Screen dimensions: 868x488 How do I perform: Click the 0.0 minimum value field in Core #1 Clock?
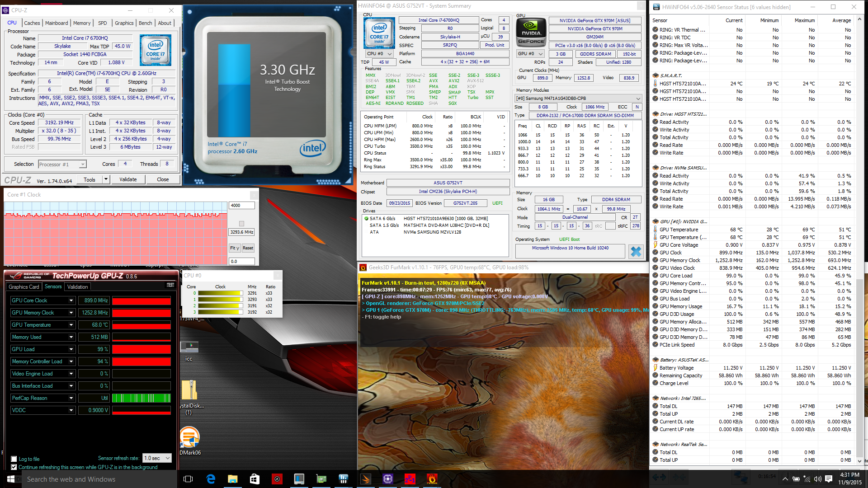click(242, 262)
